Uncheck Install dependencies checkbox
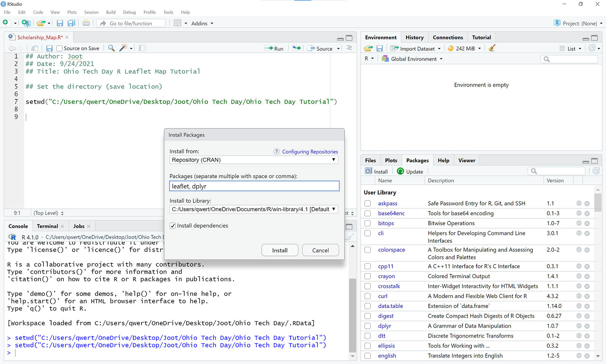606x364 pixels. coord(173,226)
